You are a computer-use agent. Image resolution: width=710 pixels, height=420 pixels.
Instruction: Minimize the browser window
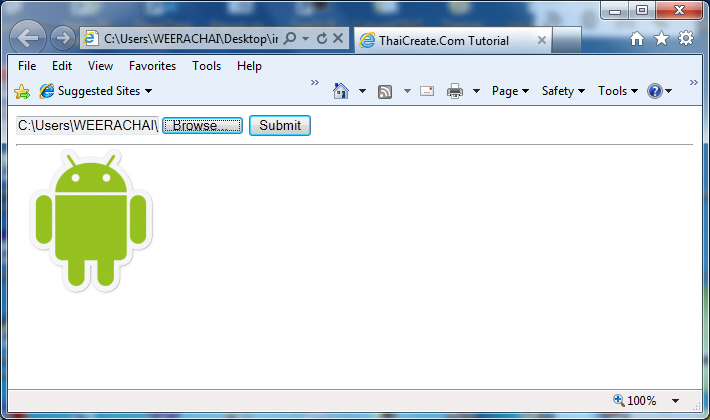pyautogui.click(x=614, y=11)
